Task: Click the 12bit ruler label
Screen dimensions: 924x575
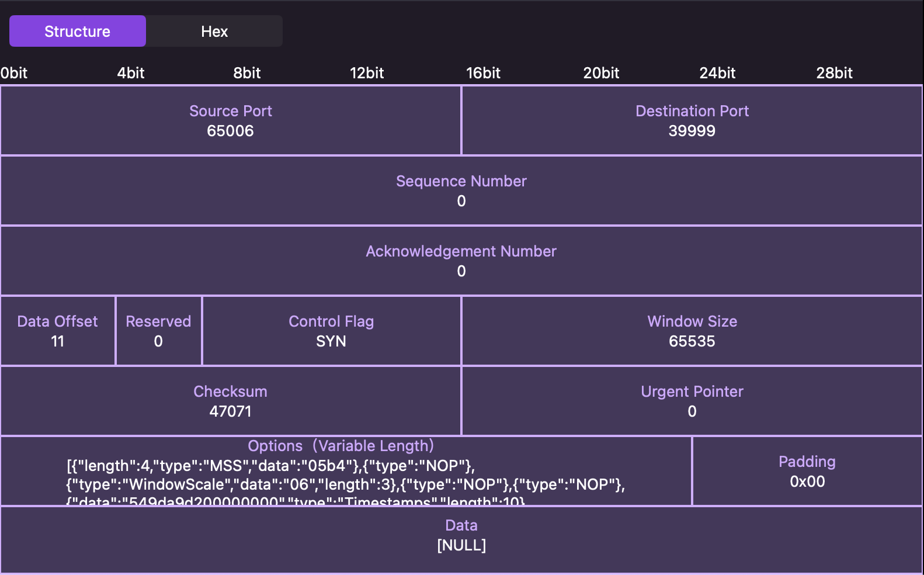Action: [367, 73]
